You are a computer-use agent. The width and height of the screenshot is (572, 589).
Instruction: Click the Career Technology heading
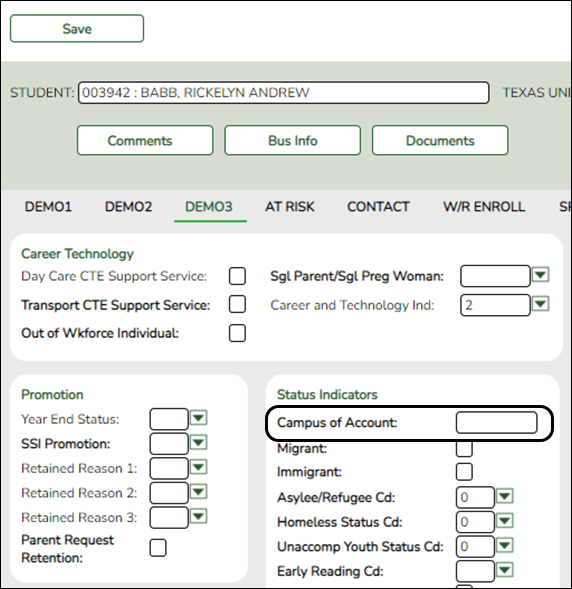tap(77, 254)
